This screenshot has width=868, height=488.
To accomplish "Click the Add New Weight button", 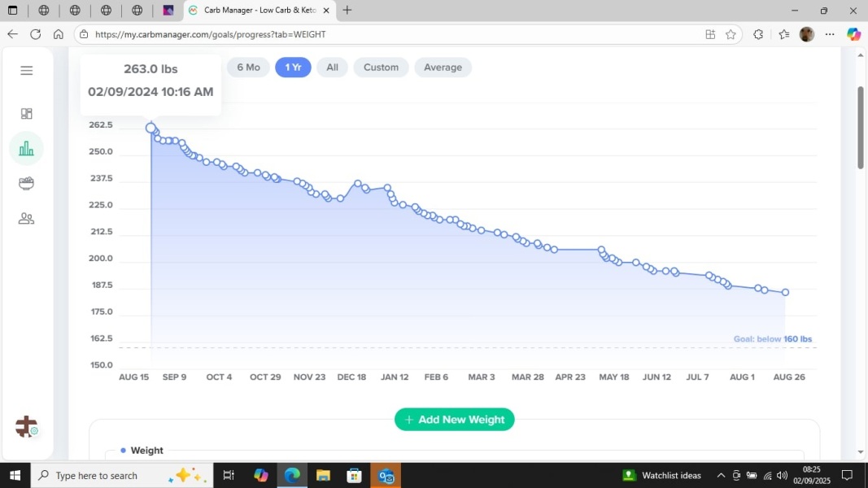I will tap(454, 420).
